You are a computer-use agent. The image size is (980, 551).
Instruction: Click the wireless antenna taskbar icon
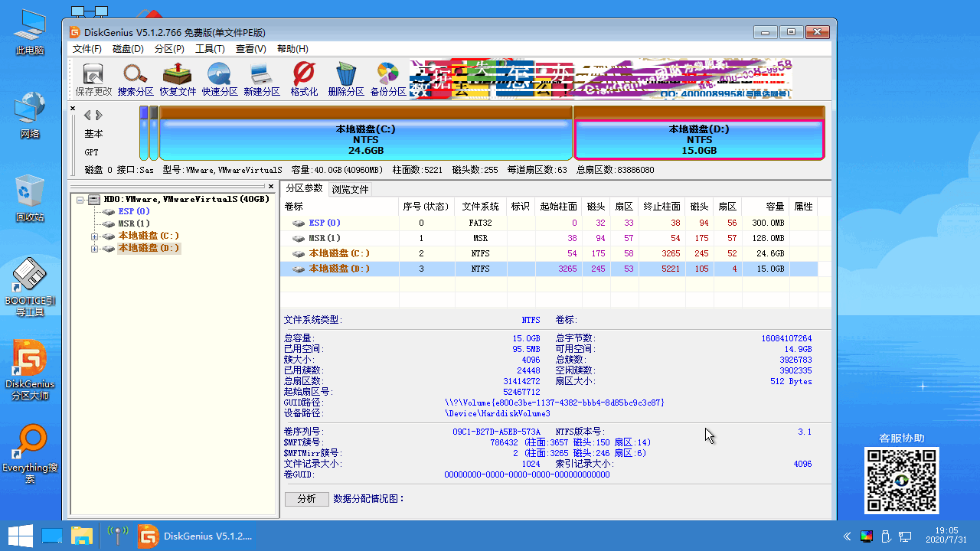pos(117,535)
